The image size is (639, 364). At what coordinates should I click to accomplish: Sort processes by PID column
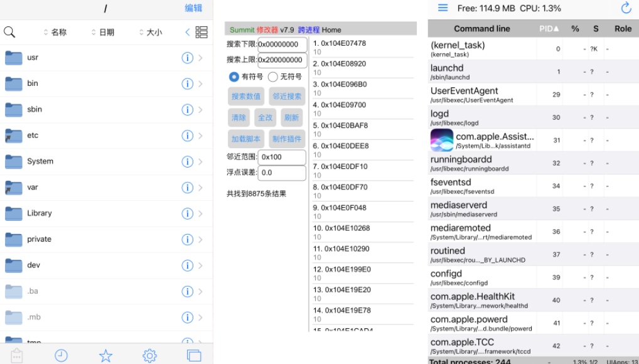coord(549,28)
